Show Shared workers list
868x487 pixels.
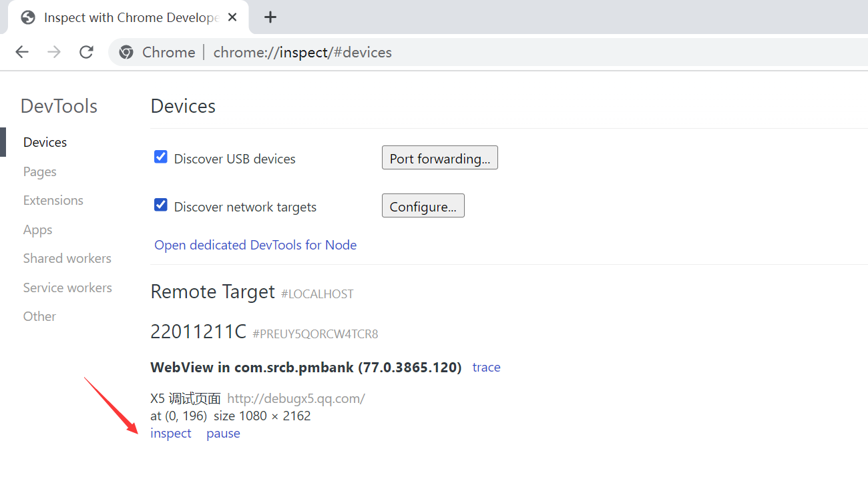pos(67,258)
